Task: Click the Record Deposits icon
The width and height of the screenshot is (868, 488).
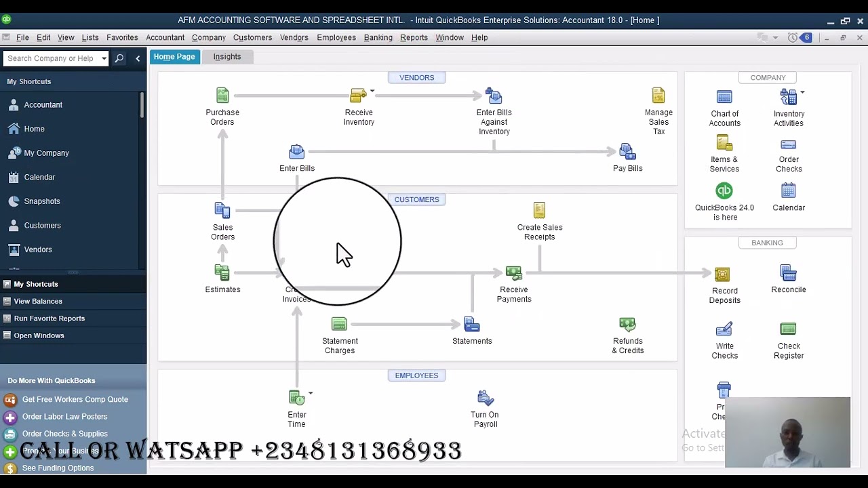Action: tap(722, 274)
